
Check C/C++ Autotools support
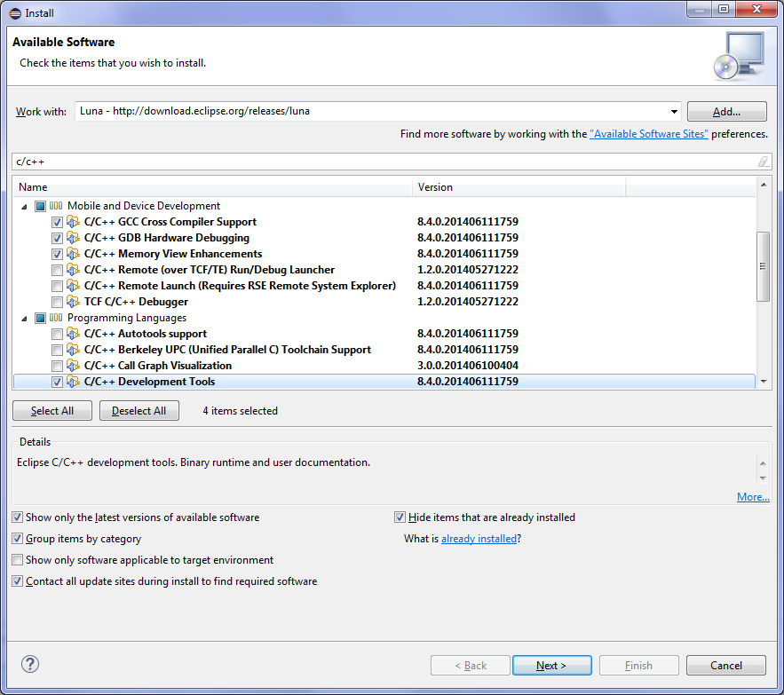tap(57, 334)
